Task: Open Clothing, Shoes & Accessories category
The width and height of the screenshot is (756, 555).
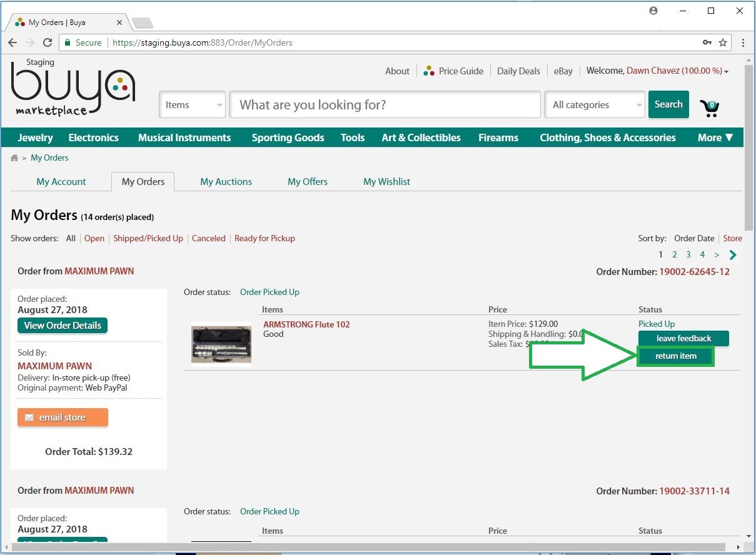Action: (x=608, y=137)
